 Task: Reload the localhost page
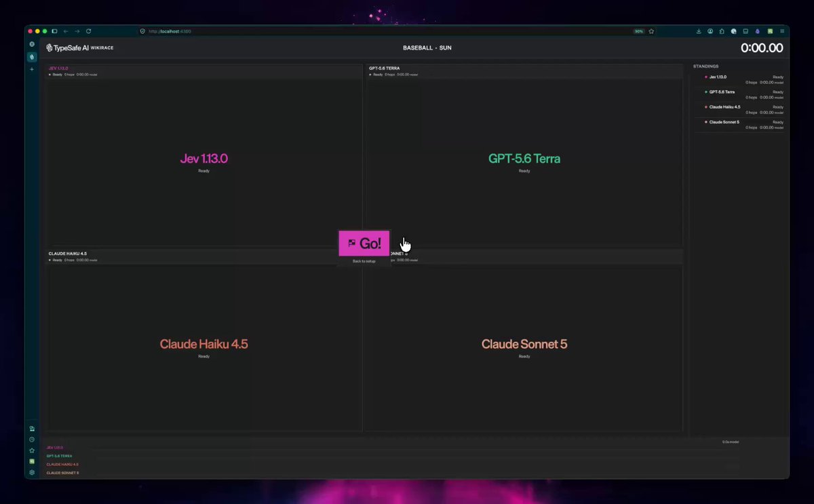(x=88, y=31)
